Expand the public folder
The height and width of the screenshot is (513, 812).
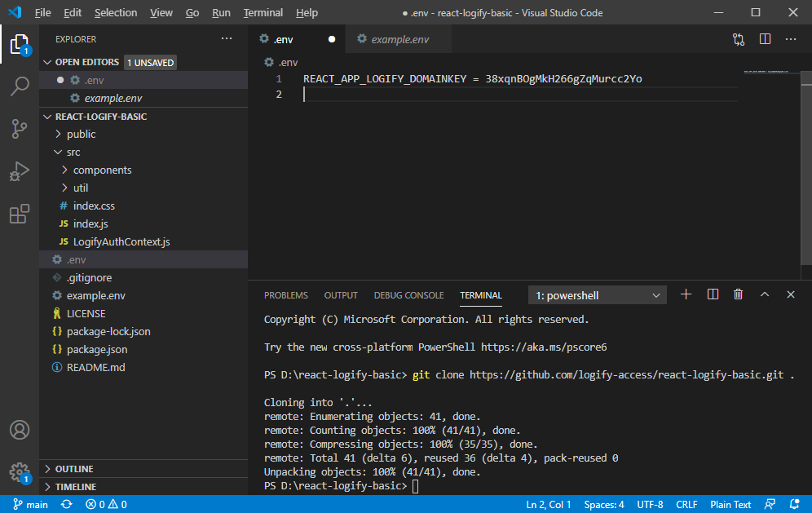click(x=81, y=134)
